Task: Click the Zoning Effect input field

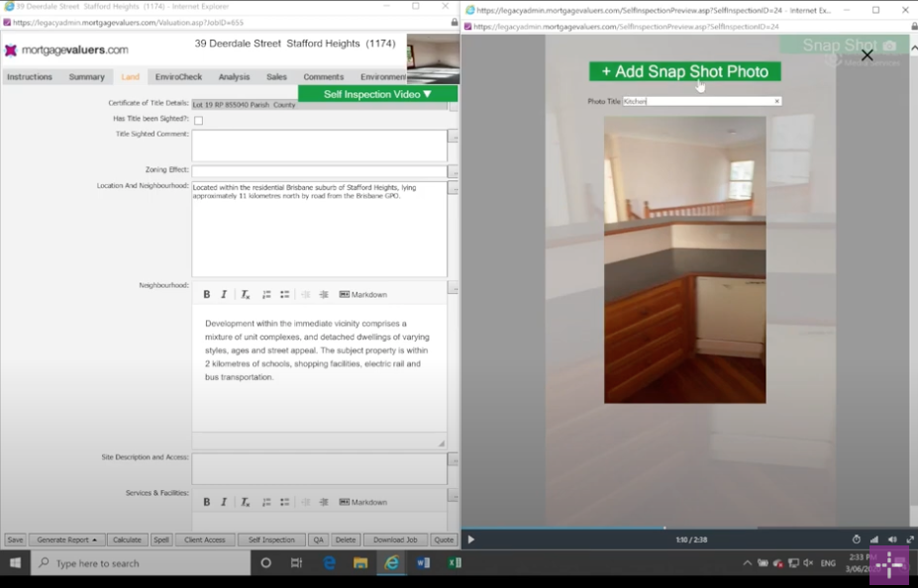Action: [x=319, y=171]
